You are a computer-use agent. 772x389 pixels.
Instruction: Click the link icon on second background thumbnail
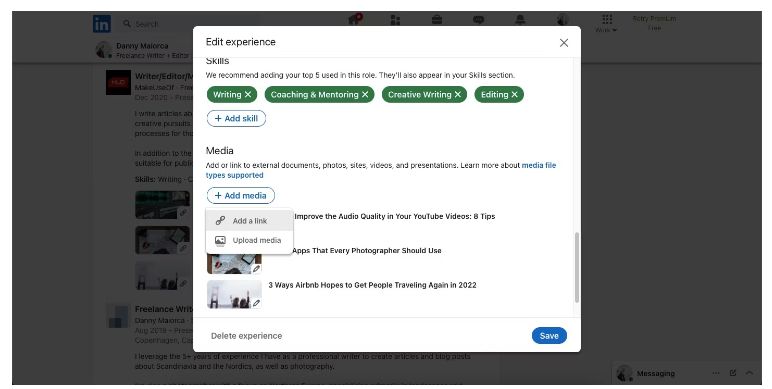pos(183,248)
